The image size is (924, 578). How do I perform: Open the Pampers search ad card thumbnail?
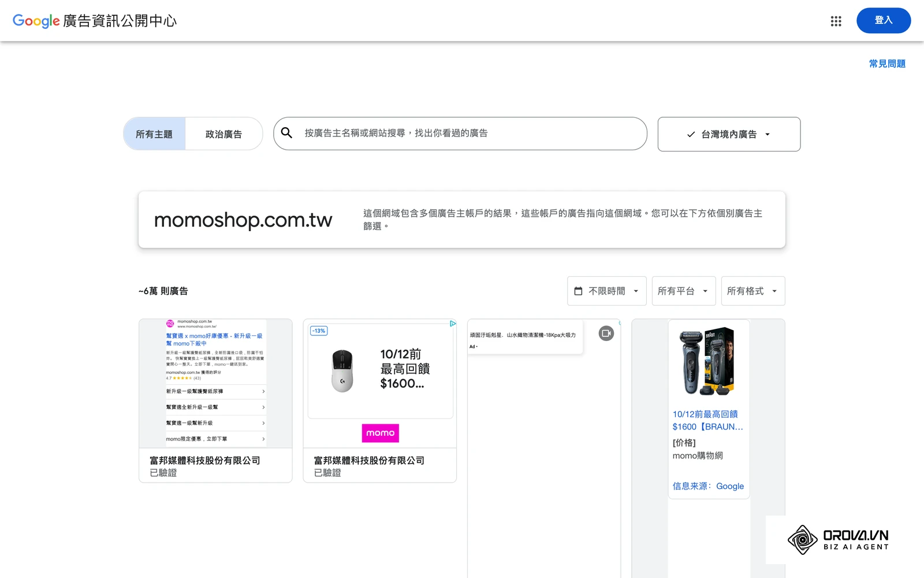coord(215,383)
